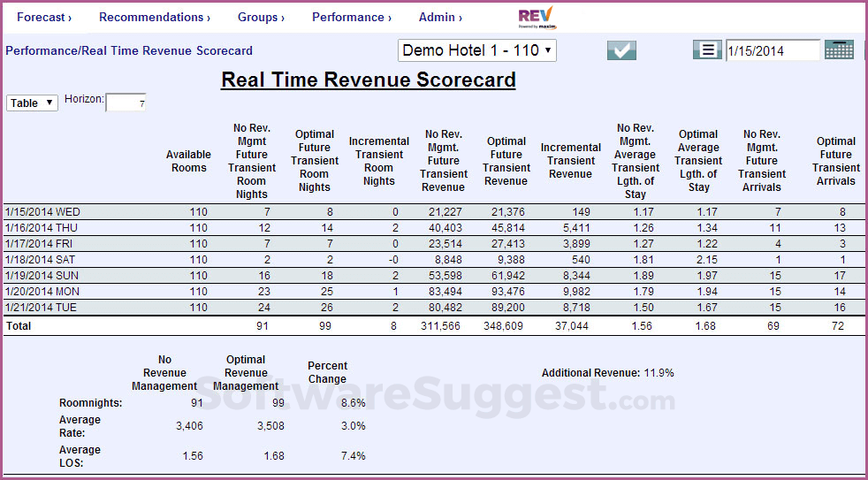This screenshot has height=480, width=868.
Task: Click the Incremental Transient Revenue column header
Action: [571, 161]
